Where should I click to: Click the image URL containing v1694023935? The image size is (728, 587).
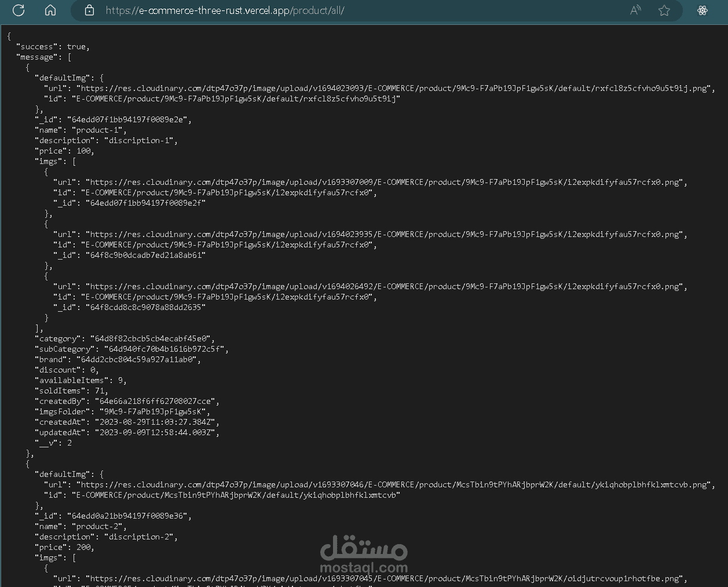pos(386,234)
